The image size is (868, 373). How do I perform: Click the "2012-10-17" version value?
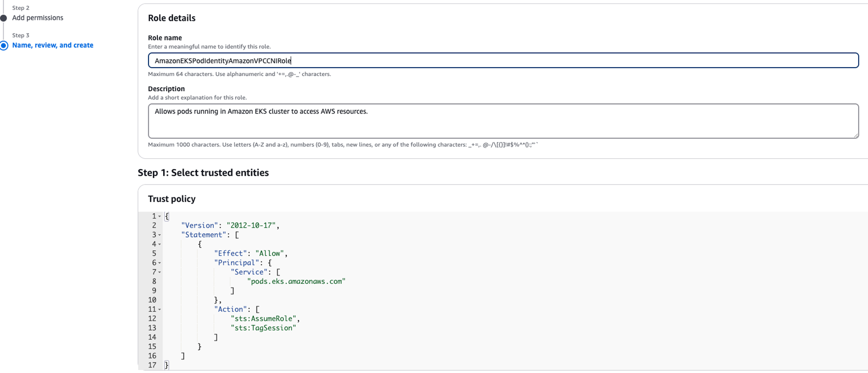(251, 225)
